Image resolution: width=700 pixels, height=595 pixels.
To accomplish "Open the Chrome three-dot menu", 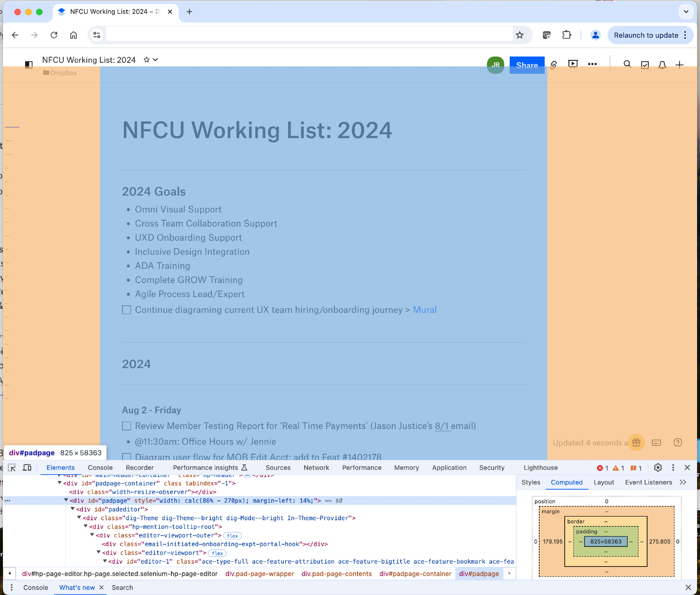I will 685,35.
